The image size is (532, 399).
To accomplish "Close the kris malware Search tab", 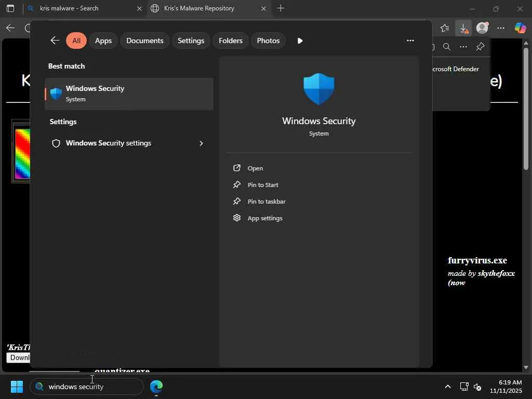I will [139, 8].
